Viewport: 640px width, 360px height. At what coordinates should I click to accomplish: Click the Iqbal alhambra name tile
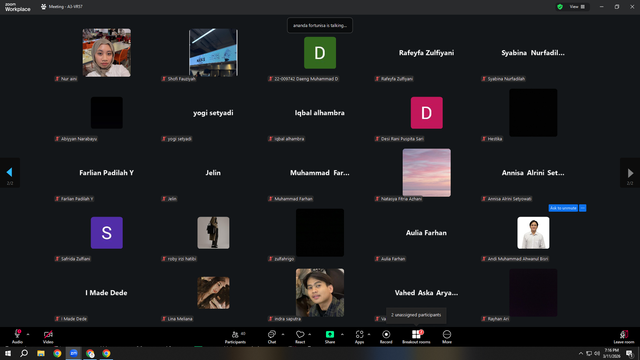320,113
